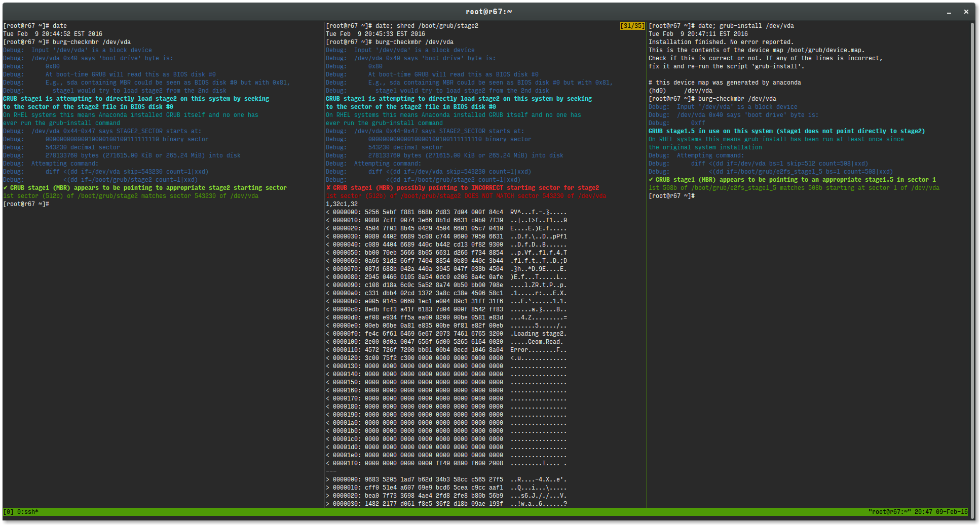980x525 pixels.
Task: Click '(hd0) /dev/vda' device map line
Action: pos(681,91)
